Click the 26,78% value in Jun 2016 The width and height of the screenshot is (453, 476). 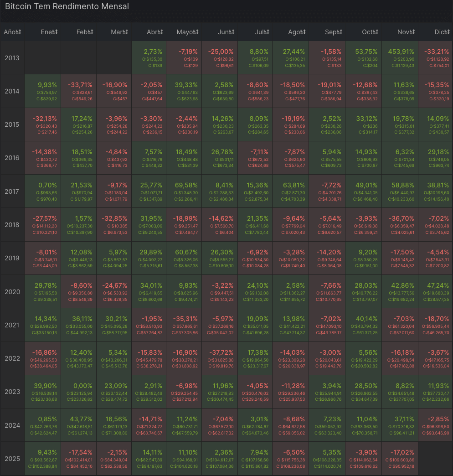pos(222,152)
